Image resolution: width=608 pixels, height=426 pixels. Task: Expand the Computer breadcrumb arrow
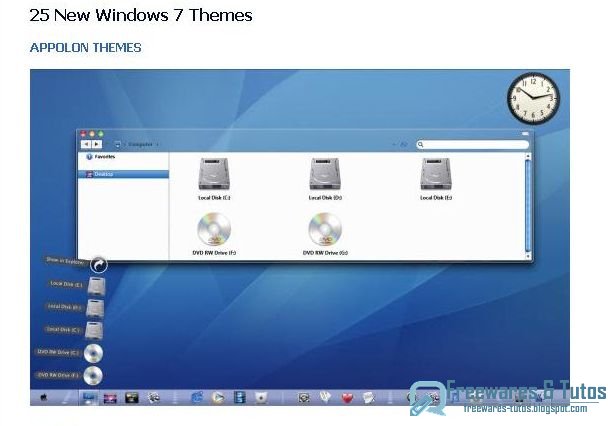click(157, 145)
